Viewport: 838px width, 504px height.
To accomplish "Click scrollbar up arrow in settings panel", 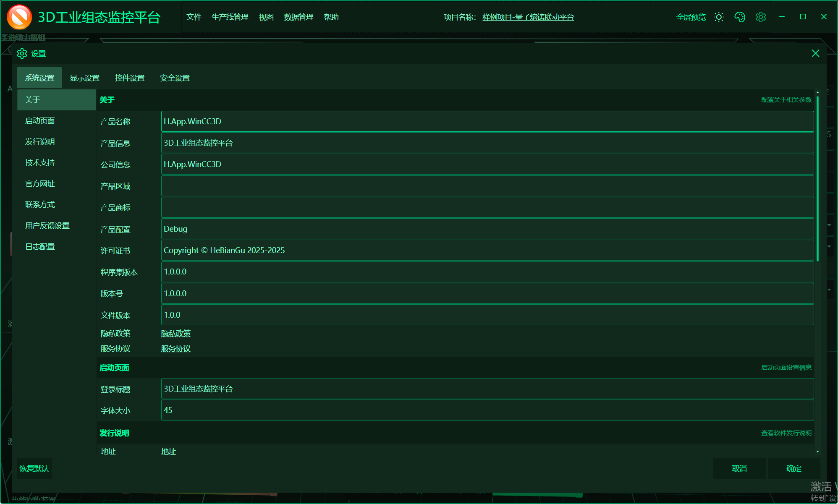I will [817, 92].
